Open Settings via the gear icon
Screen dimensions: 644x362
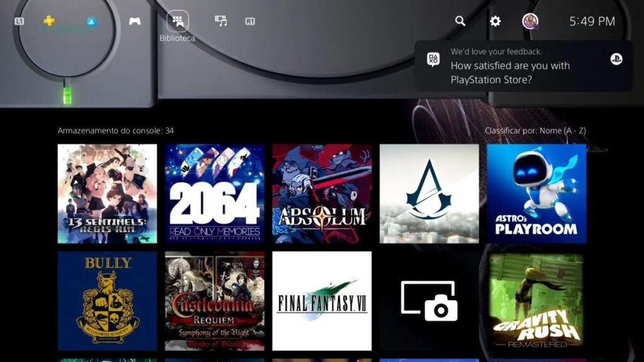[496, 21]
